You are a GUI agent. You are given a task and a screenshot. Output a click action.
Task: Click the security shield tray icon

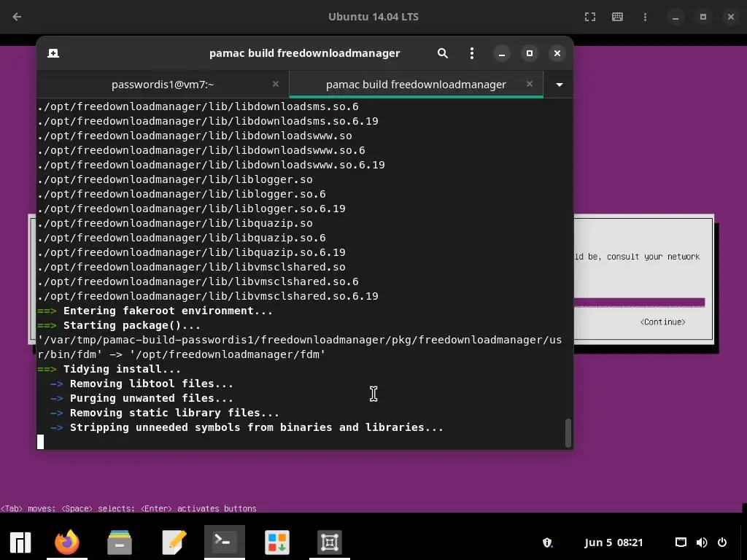(547, 542)
